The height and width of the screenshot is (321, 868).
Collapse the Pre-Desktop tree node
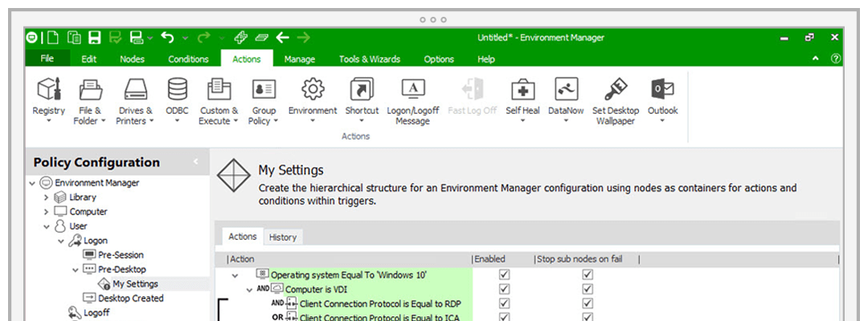coord(76,270)
